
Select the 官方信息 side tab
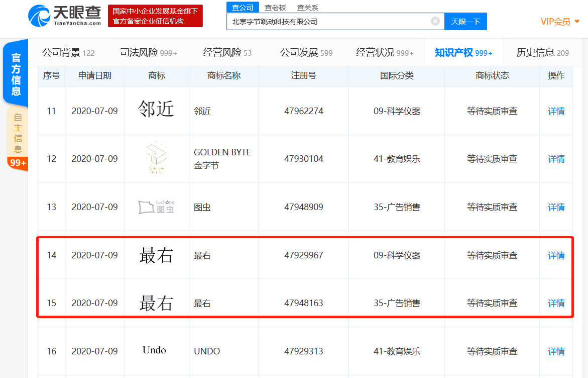click(x=16, y=74)
